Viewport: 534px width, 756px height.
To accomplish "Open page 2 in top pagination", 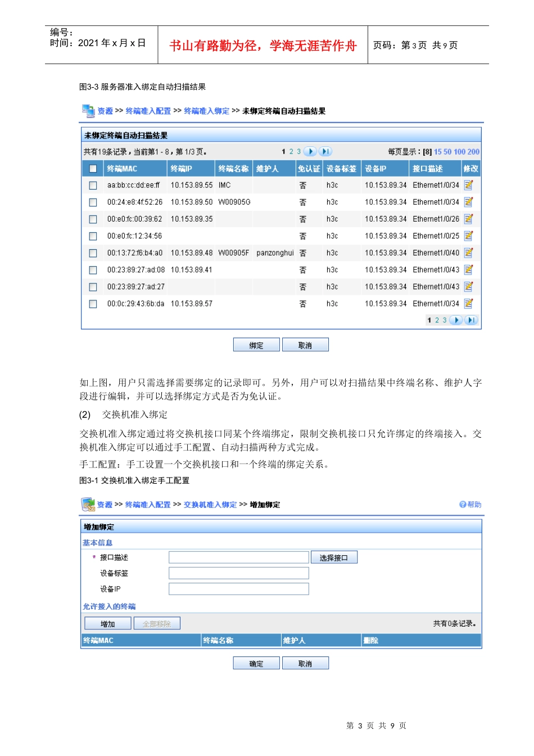I will pos(291,151).
